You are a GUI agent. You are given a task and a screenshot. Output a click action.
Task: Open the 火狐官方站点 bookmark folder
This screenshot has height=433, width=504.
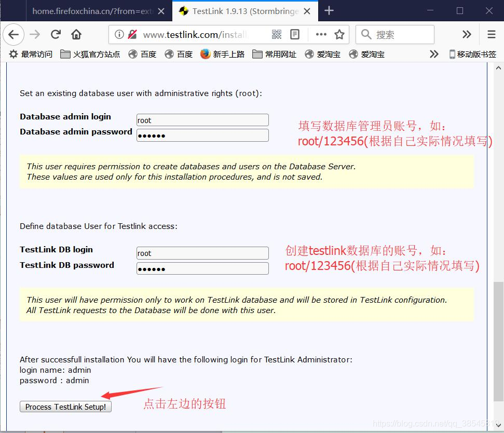[x=90, y=55]
